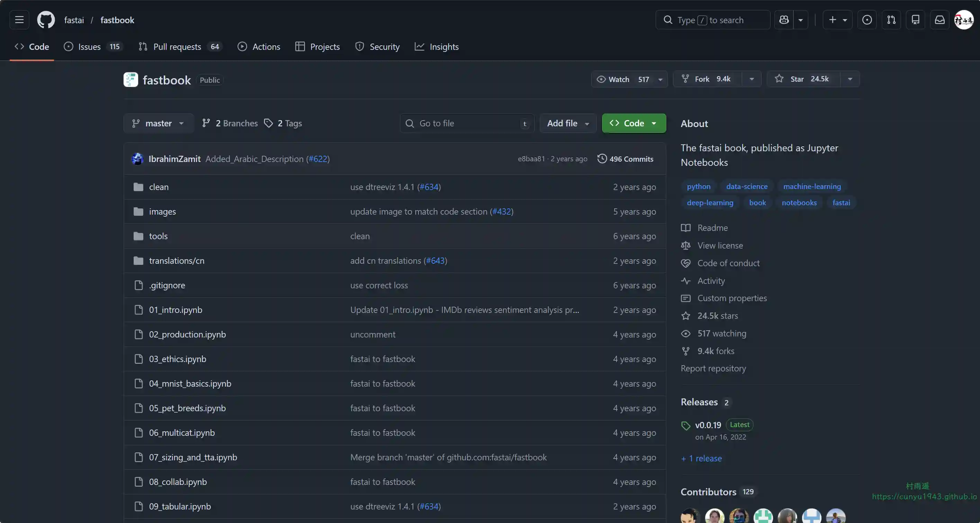The width and height of the screenshot is (980, 523).
Task: Open pull requests icon in header
Action: pyautogui.click(x=891, y=20)
